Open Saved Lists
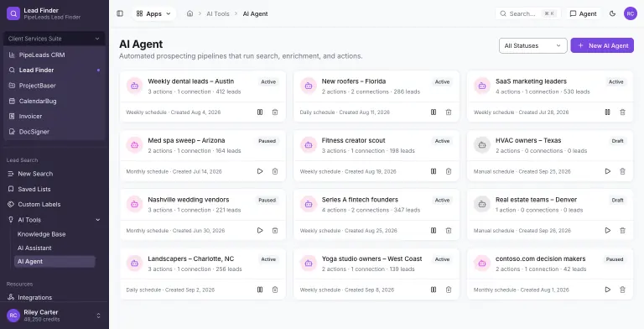 54,189
